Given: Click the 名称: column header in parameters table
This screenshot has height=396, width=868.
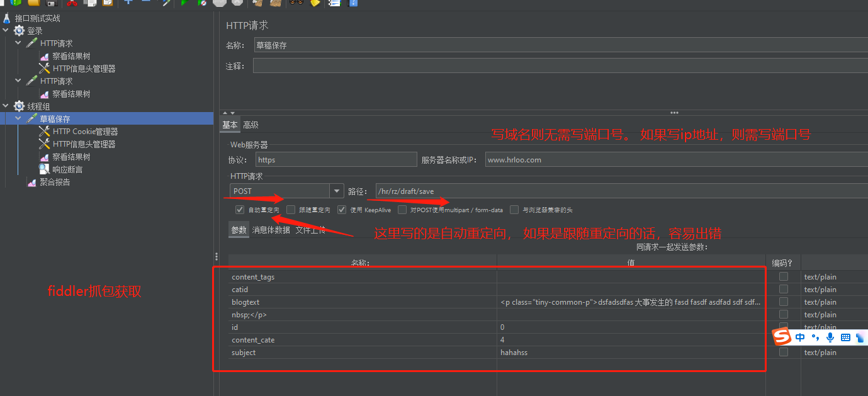Looking at the screenshot, I should pyautogui.click(x=362, y=263).
